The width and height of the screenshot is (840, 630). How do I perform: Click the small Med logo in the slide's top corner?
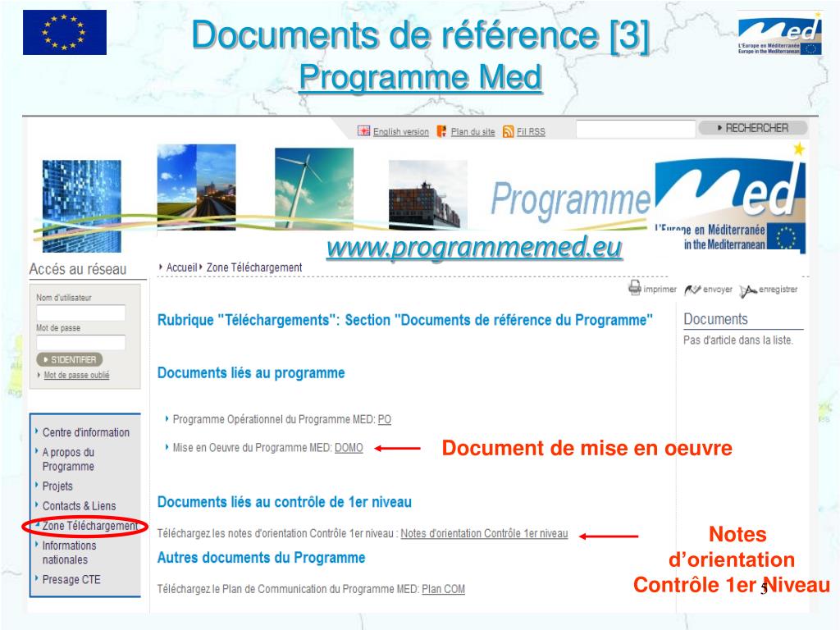[779, 34]
